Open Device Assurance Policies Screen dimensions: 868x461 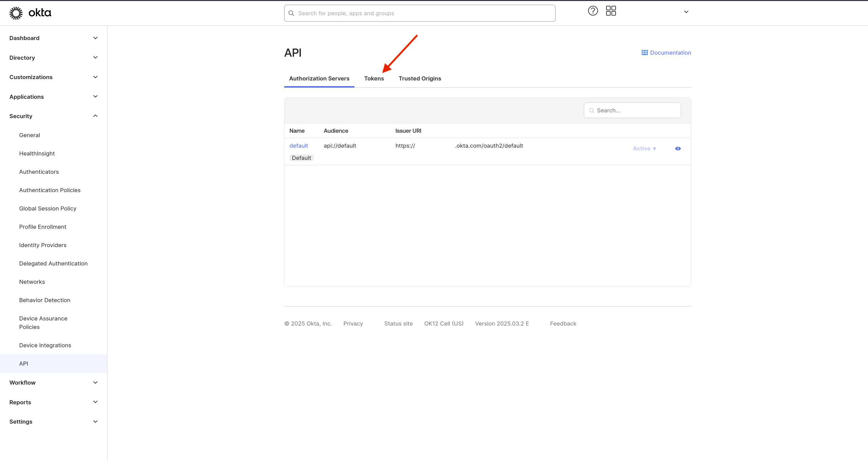(43, 322)
